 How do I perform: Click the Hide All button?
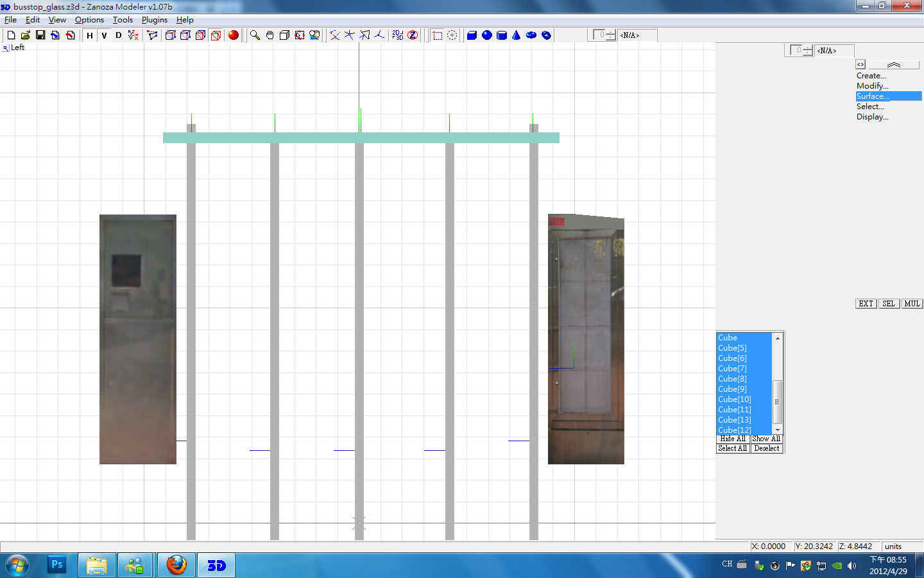[x=733, y=439]
